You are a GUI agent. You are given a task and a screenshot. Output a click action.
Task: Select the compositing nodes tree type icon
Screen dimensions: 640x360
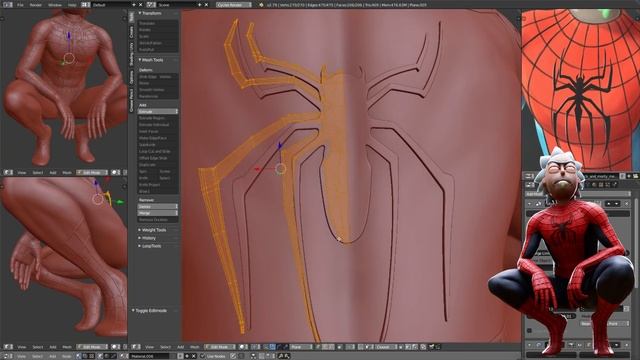(84, 356)
